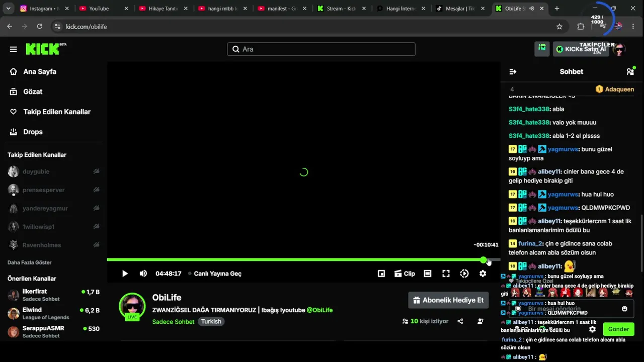View site information icon in address bar

pos(57,27)
